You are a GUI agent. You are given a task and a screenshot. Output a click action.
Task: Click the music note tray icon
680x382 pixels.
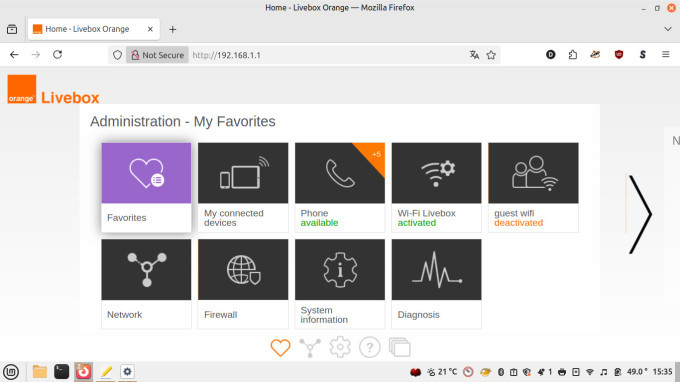603,372
